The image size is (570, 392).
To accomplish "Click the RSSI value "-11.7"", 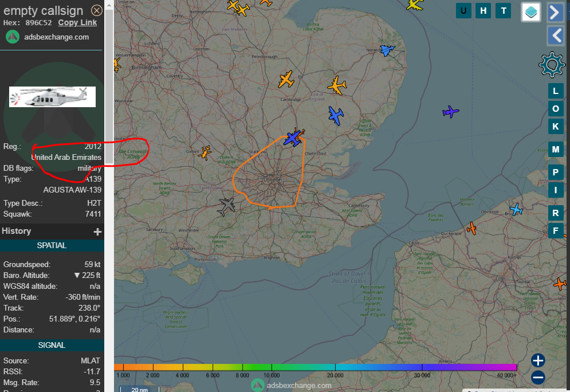I will 92,371.
